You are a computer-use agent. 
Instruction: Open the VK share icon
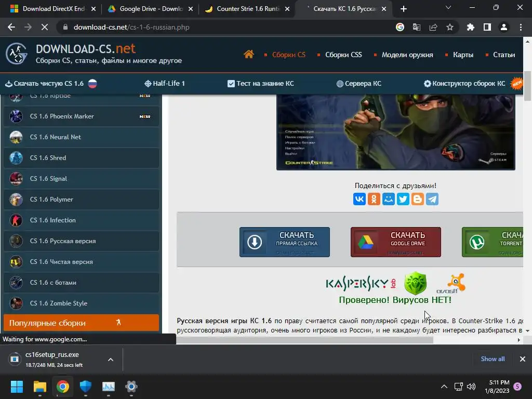tap(360, 199)
